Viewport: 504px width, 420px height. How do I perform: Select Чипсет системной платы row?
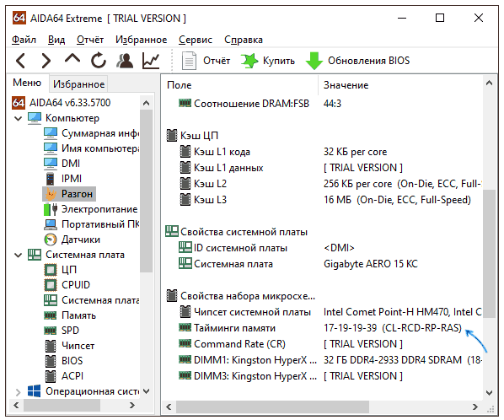(x=323, y=312)
